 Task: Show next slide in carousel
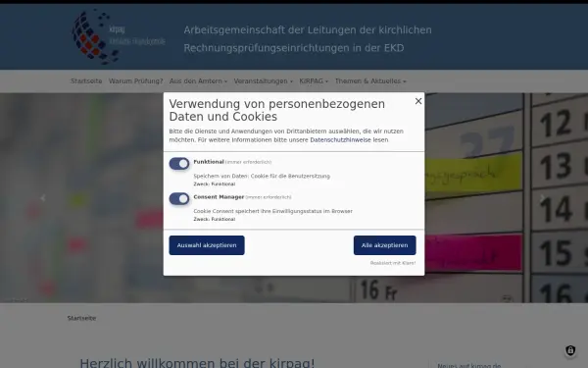pos(543,198)
